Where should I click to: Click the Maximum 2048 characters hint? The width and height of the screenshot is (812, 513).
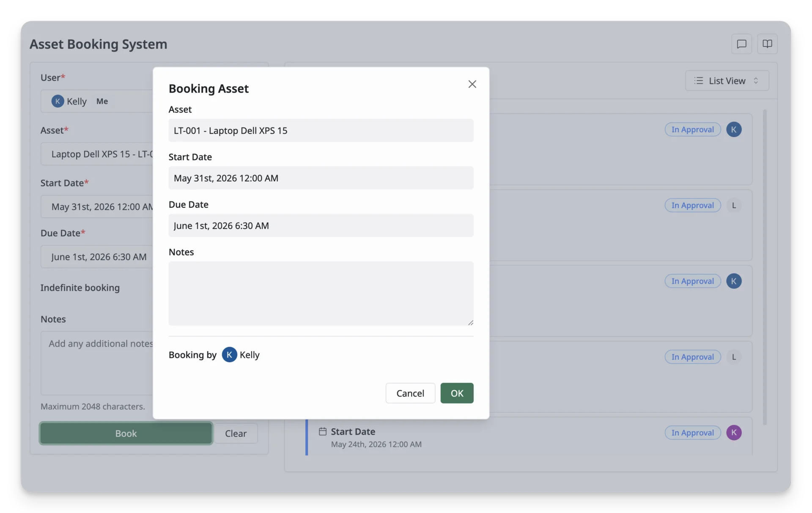click(x=93, y=406)
